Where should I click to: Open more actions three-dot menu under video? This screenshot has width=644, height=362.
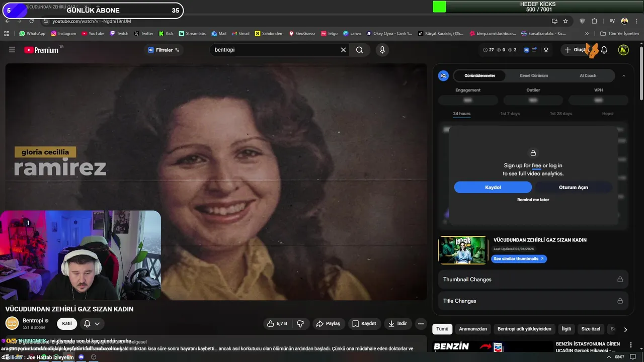pyautogui.click(x=421, y=324)
